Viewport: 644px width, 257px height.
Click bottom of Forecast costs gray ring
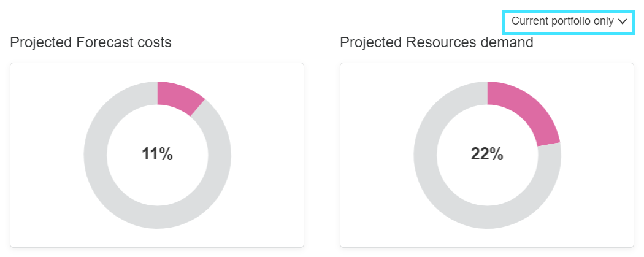[x=157, y=217]
